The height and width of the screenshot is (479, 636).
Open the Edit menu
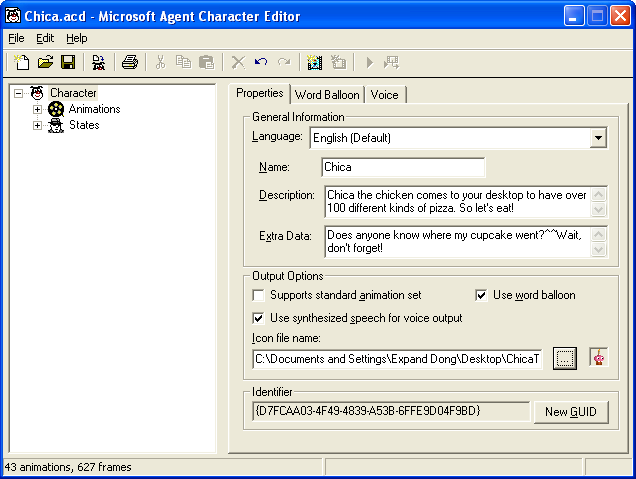coord(45,38)
